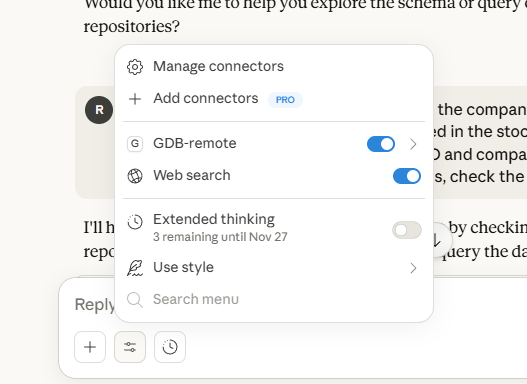527x384 pixels.
Task: Disable the GDB-remote connector toggle
Action: [x=381, y=144]
